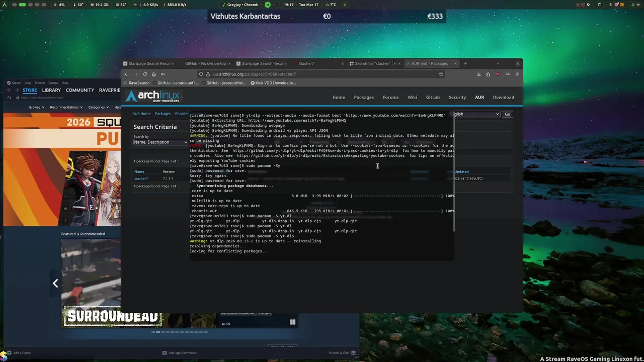
Task: Click the green media player icon in top panel
Action: [268, 5]
